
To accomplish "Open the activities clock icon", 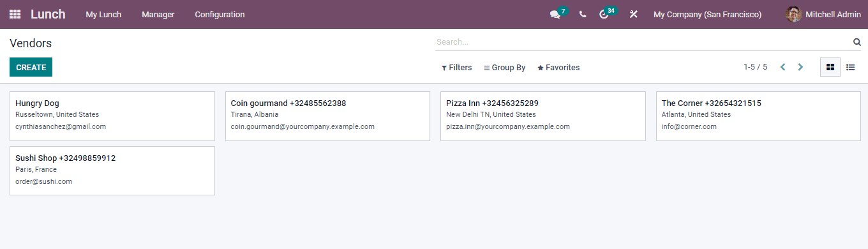I will pyautogui.click(x=604, y=14).
